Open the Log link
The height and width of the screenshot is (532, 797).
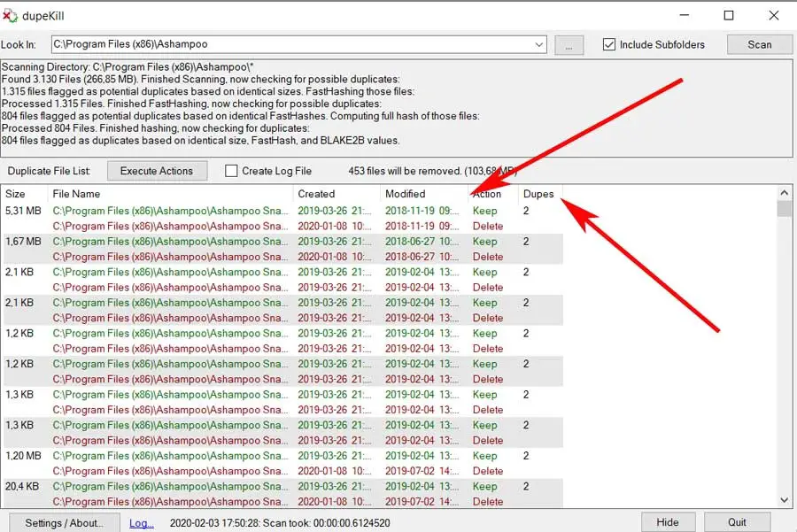pos(142,523)
